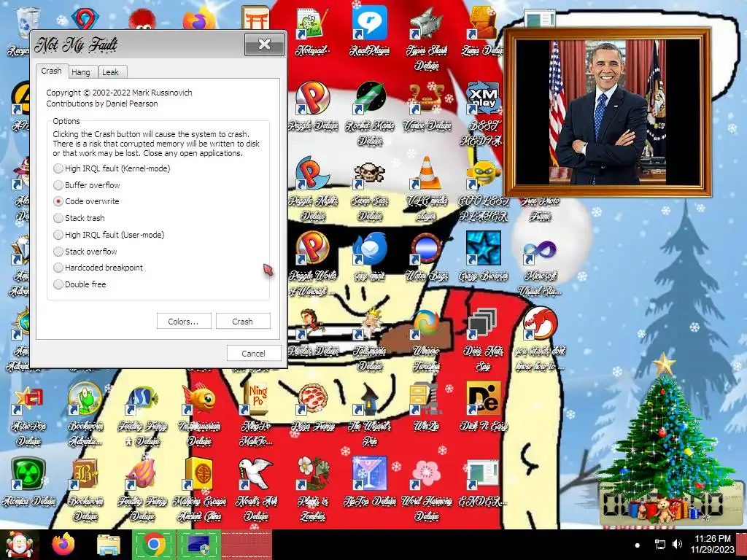Viewport: 747px width, 560px height.
Task: Open File Explorer from the taskbar
Action: coord(109,545)
